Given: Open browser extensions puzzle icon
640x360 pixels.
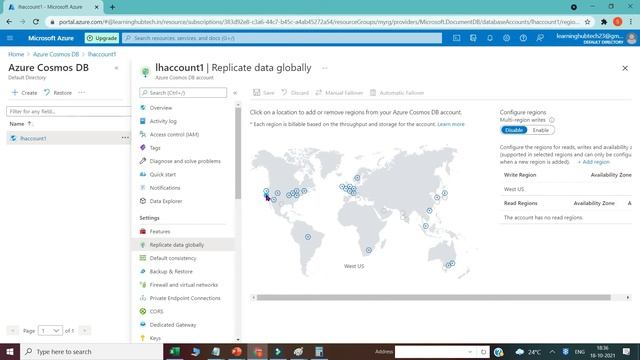Looking at the screenshot, I should click(x=604, y=22).
